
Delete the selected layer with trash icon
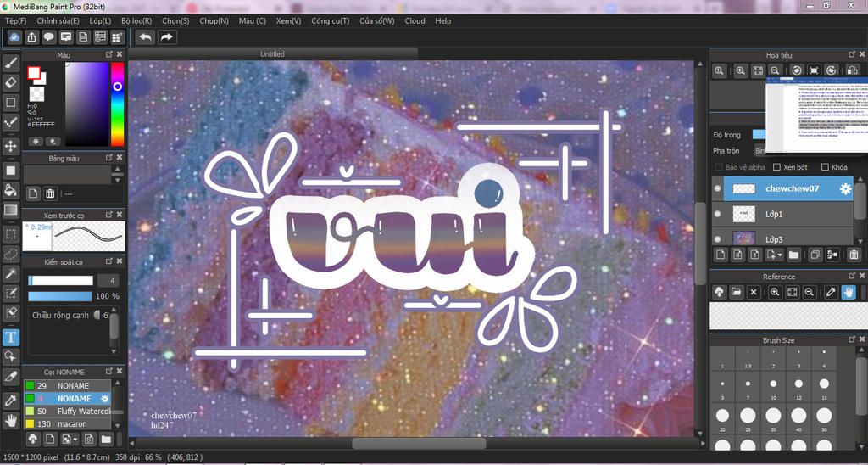tap(854, 255)
